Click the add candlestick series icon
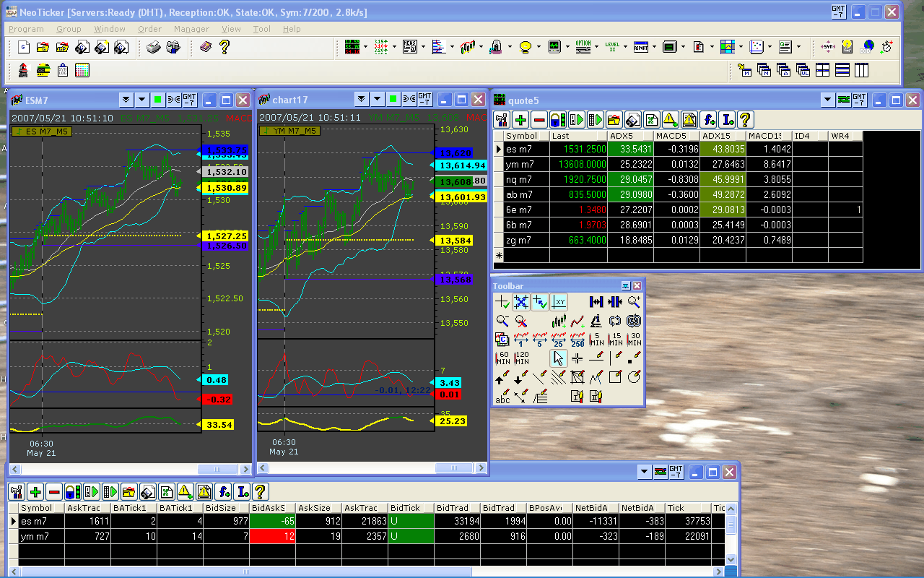 point(559,321)
